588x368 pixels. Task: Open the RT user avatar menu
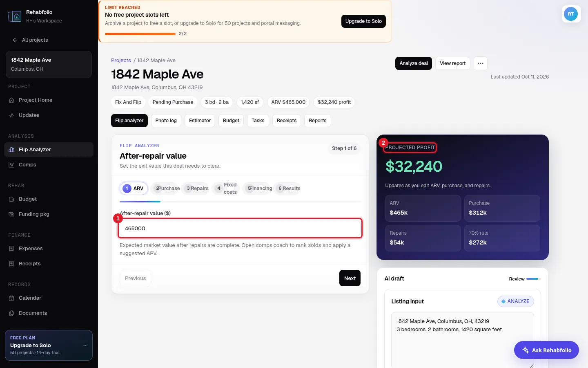pos(571,14)
